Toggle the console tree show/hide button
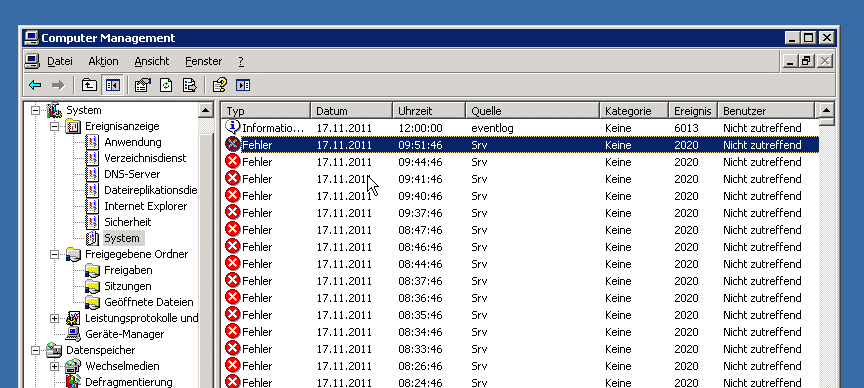 pyautogui.click(x=112, y=85)
